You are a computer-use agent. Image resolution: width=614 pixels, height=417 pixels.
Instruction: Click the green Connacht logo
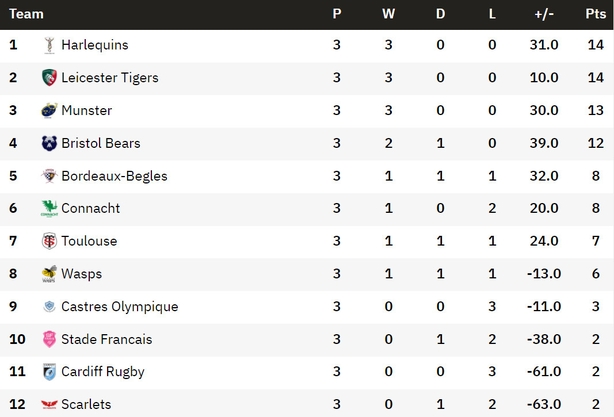point(49,208)
